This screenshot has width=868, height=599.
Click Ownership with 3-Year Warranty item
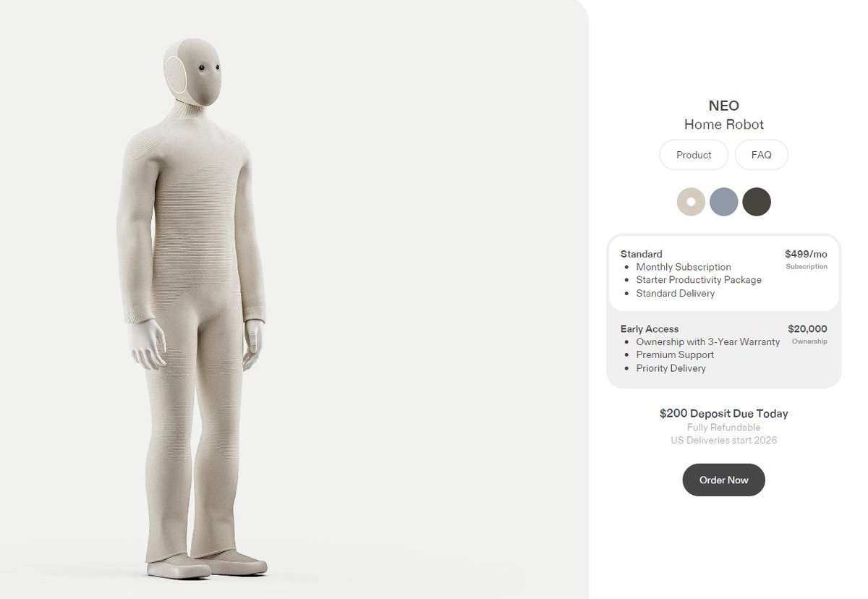708,341
